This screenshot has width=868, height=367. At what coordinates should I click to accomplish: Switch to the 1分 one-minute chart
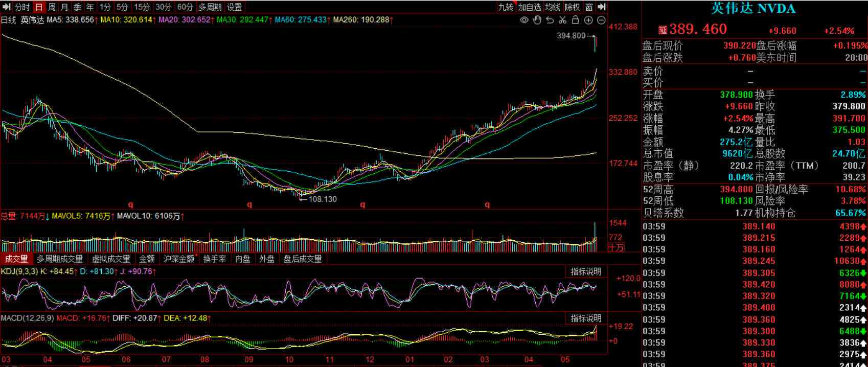pos(105,7)
